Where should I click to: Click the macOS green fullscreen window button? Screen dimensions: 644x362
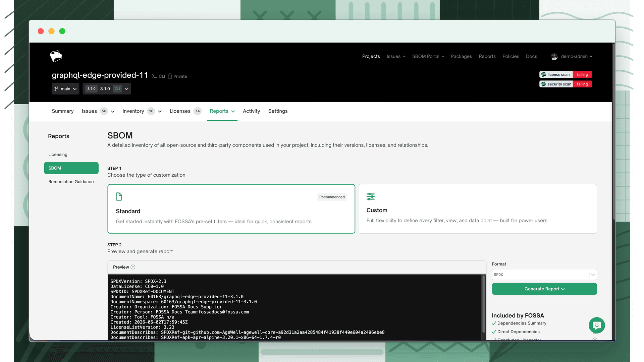point(62,31)
